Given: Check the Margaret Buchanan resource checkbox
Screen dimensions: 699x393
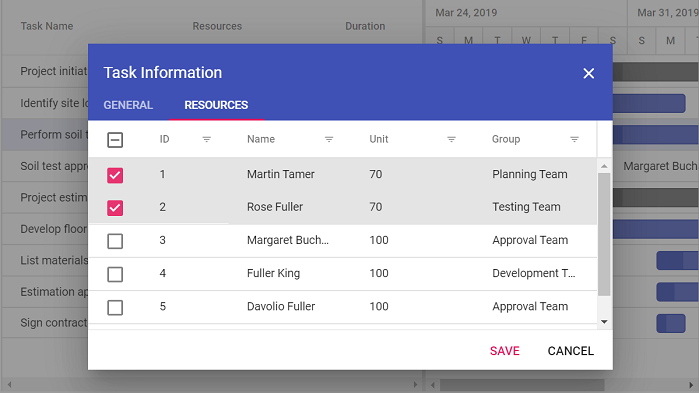Looking at the screenshot, I should (115, 241).
